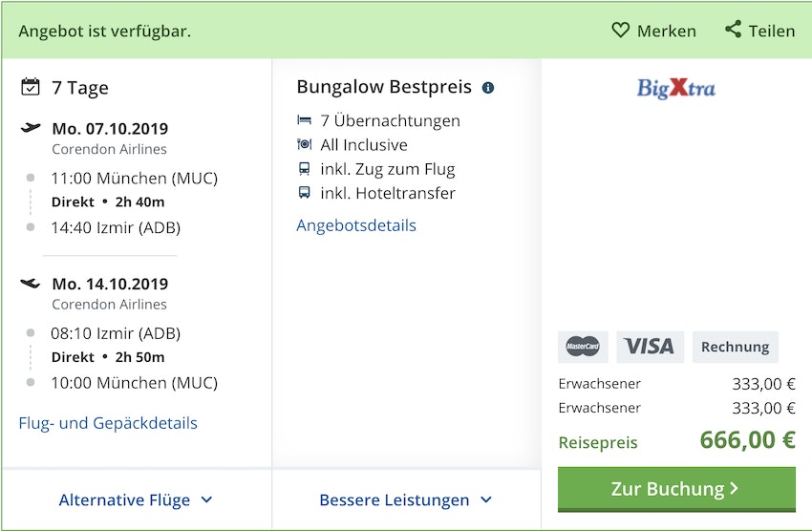Click the BigXtra provider logo
Viewport: 812px width, 531px height.
coord(676,89)
